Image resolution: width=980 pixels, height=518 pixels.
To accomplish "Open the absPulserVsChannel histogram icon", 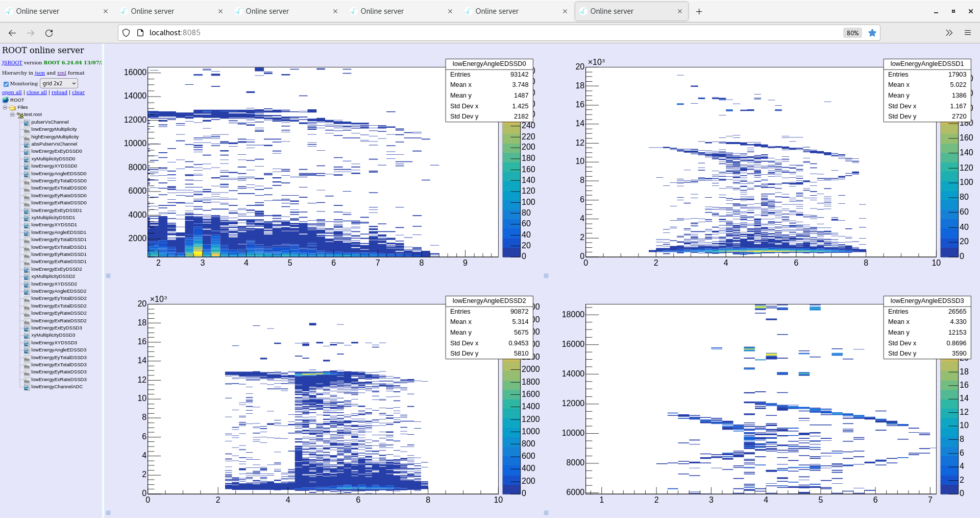I will [x=27, y=144].
